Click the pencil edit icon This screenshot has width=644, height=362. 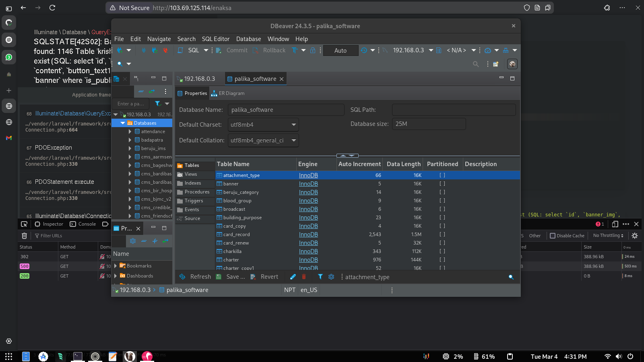coord(293,277)
